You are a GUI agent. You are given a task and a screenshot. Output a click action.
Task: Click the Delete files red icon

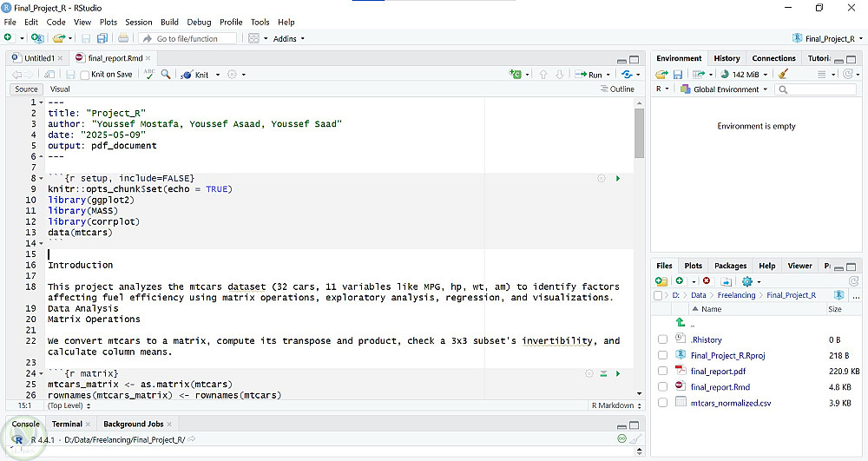(x=707, y=281)
